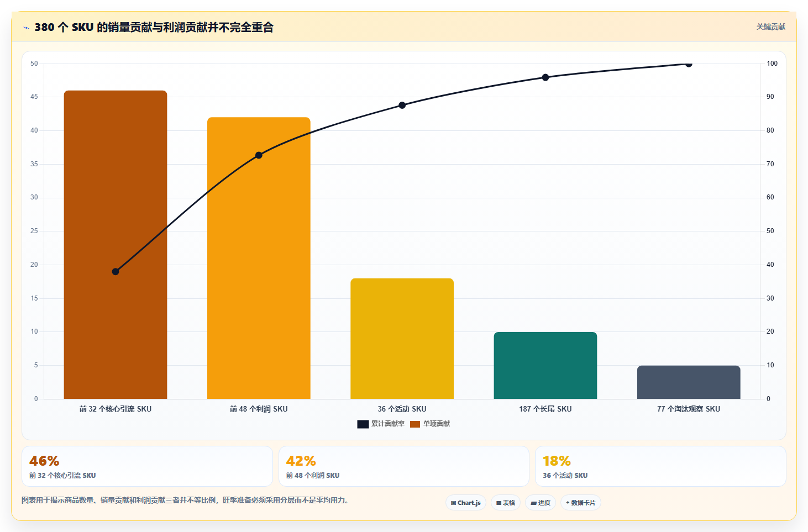Click the Chart.js chip
Viewport: 808px width, 532px height.
point(466,503)
